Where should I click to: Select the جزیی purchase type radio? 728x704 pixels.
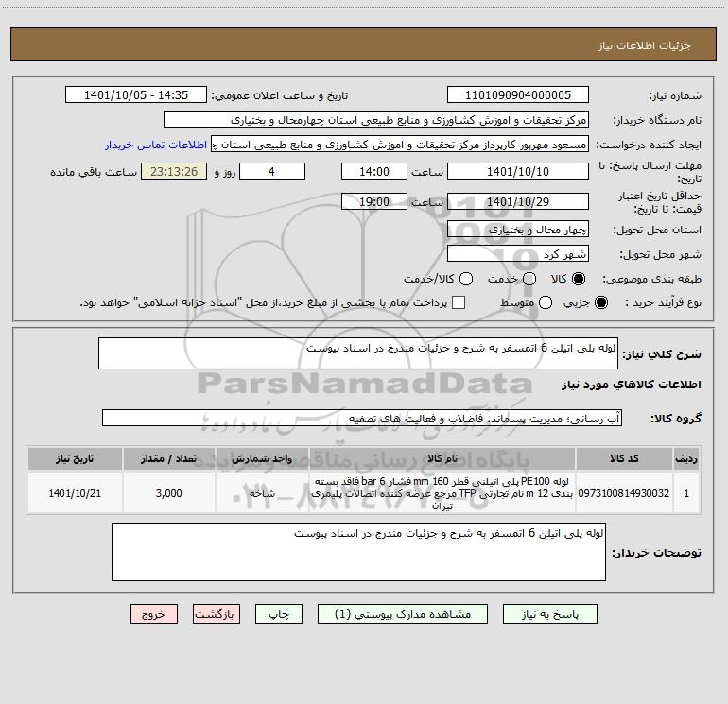pos(601,302)
